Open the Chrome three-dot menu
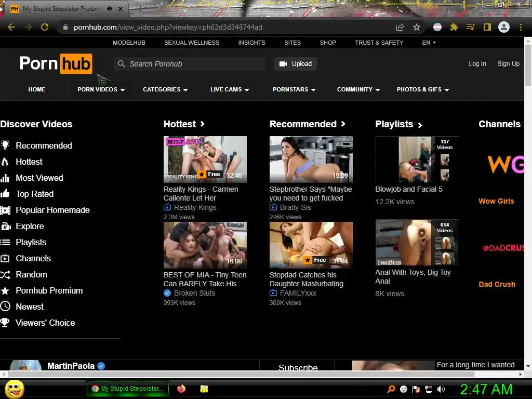This screenshot has width=532, height=399. click(x=521, y=27)
